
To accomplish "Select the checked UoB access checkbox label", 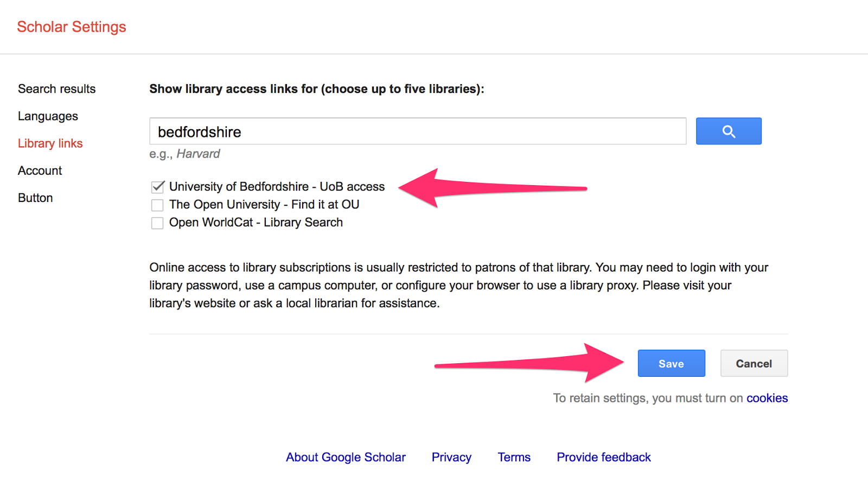I will coord(277,186).
